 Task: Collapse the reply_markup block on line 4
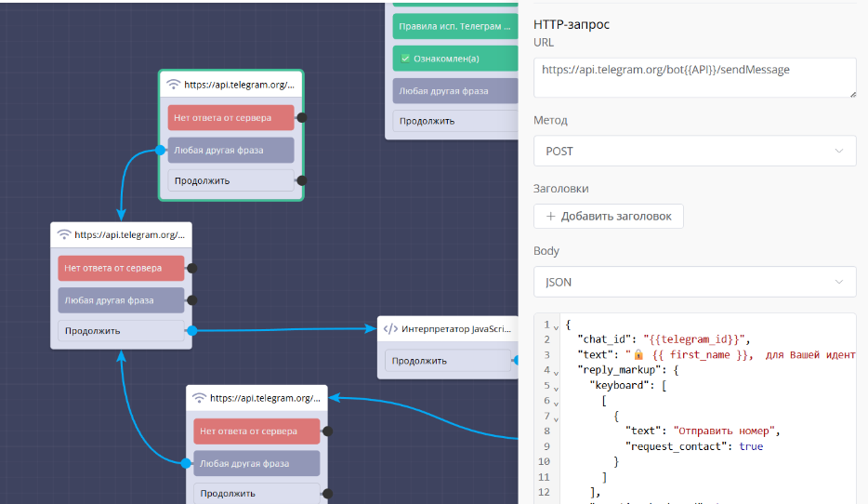pos(556,371)
